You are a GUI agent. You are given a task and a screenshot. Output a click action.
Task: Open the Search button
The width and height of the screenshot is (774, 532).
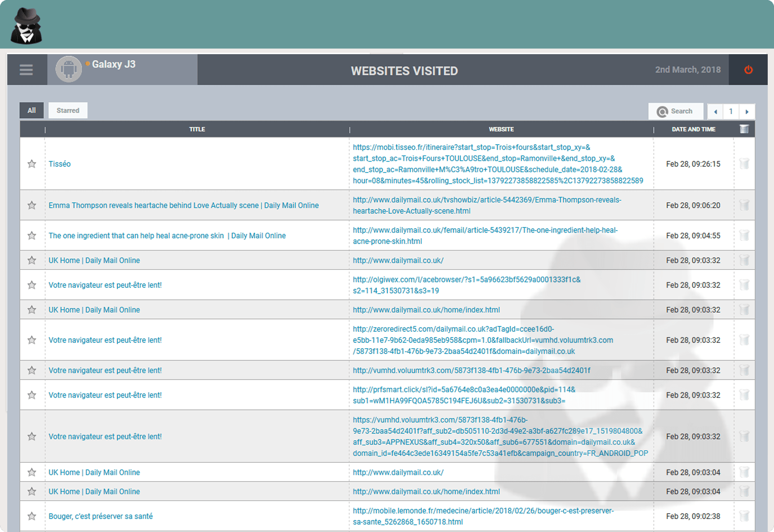675,111
